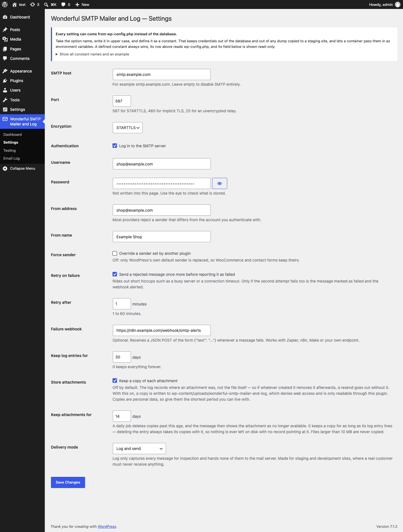Click the Appearance brush icon
This screenshot has height=532, width=403.
pos(5,71)
